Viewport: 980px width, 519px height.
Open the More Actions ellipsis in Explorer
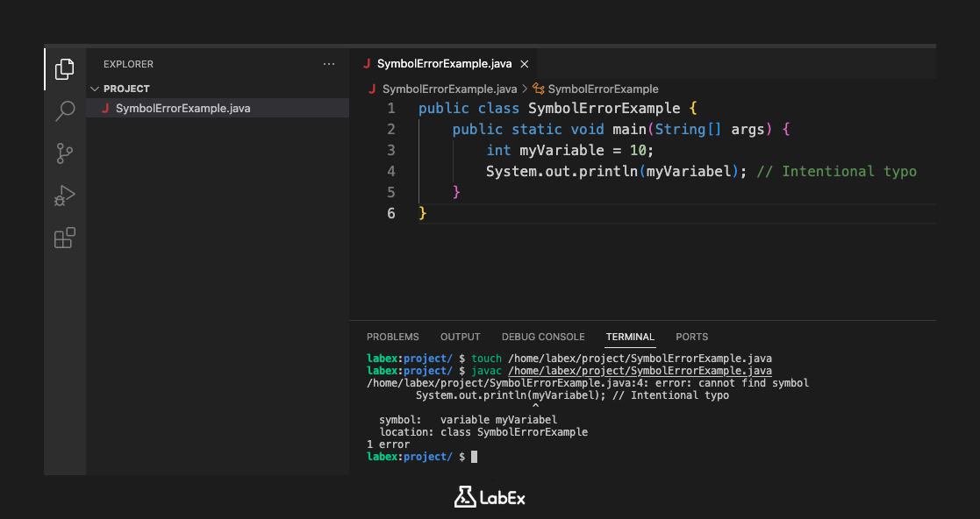pyautogui.click(x=329, y=63)
